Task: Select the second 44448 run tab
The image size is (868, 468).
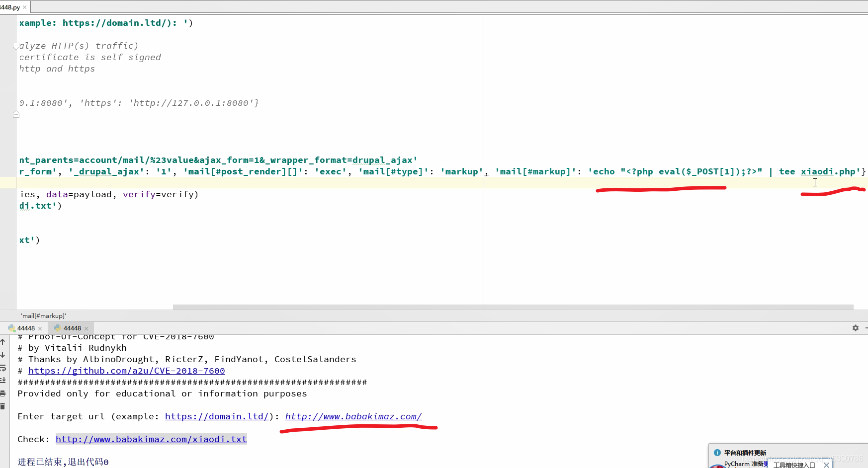Action: (x=72, y=328)
